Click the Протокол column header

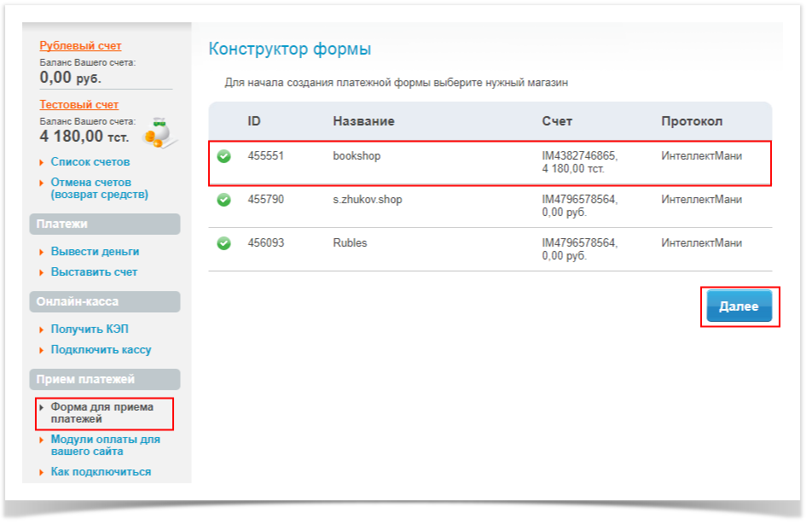[692, 121]
